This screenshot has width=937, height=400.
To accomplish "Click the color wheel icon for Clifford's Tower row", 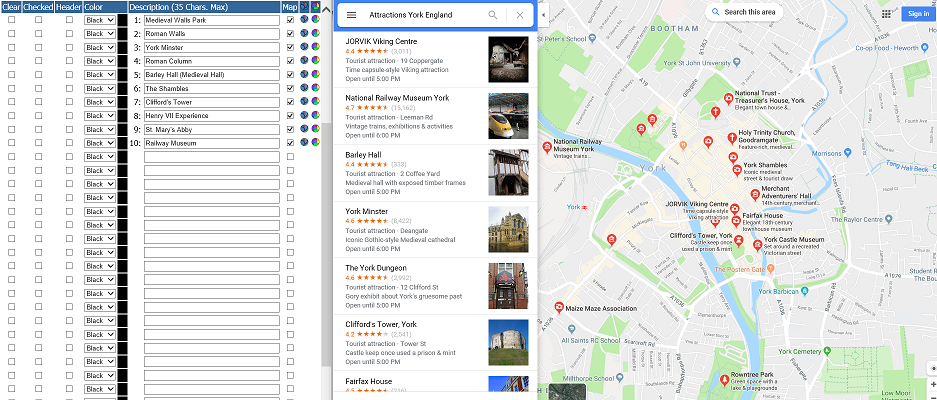I will tap(316, 102).
